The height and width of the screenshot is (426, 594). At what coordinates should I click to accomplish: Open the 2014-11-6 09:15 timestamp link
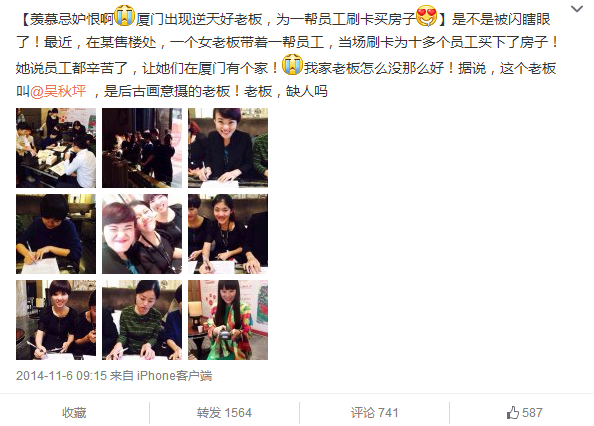point(61,376)
